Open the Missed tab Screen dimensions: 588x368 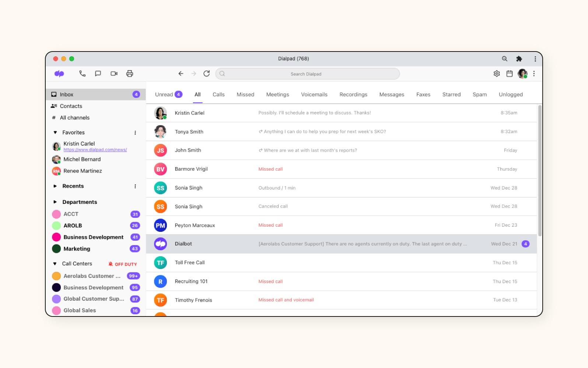pos(245,95)
